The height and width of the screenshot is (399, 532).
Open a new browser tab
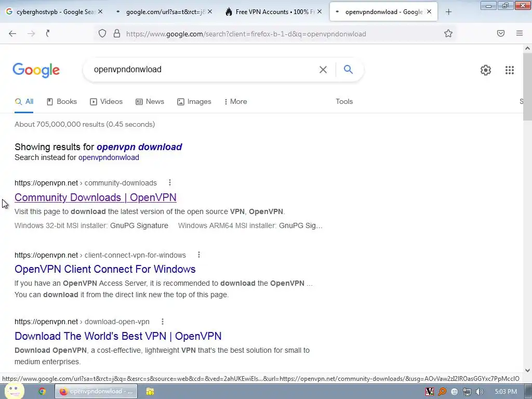[448, 12]
